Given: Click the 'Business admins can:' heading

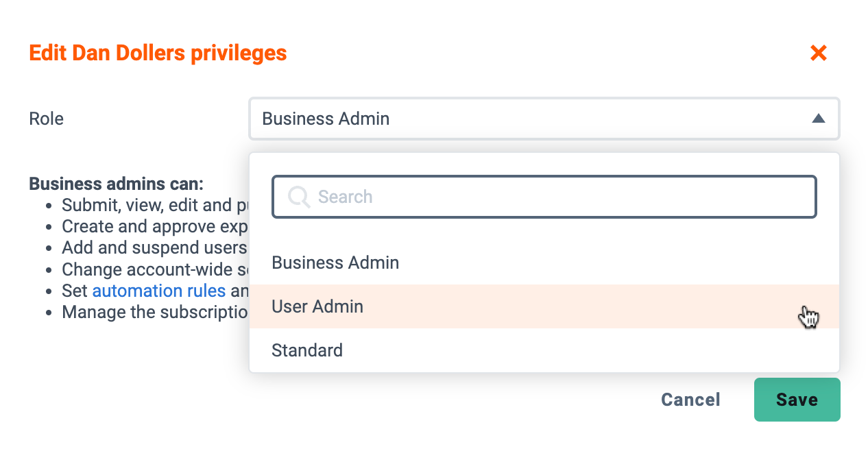Looking at the screenshot, I should [117, 184].
